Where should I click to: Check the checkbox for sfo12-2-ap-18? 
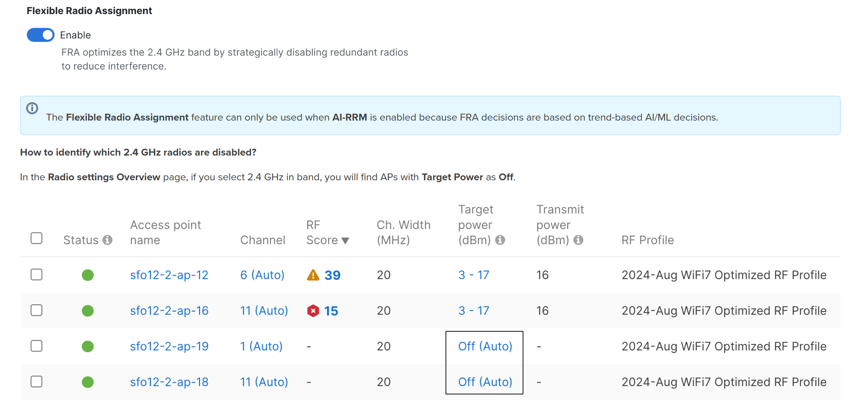(36, 382)
